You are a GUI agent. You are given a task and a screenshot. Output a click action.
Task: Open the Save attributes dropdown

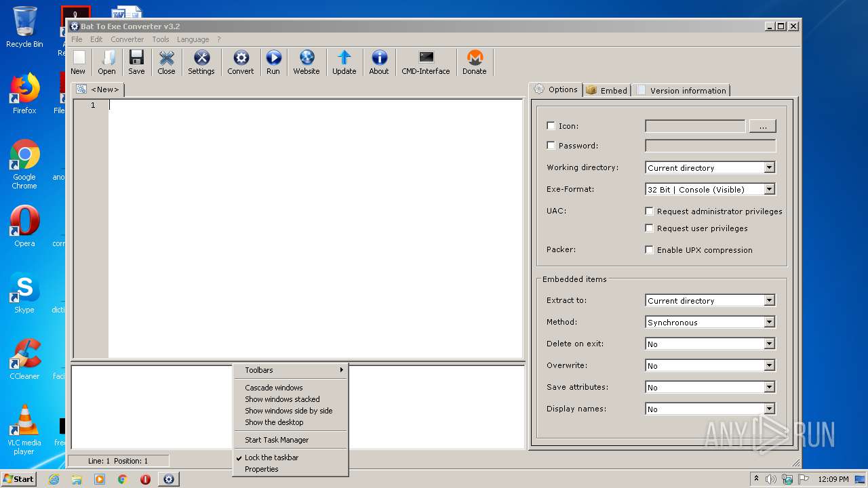[x=710, y=387]
